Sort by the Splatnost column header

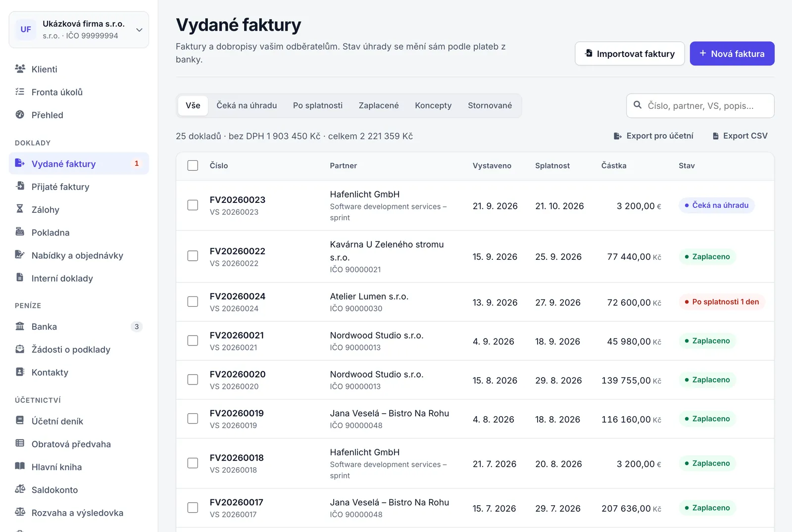[x=552, y=166]
